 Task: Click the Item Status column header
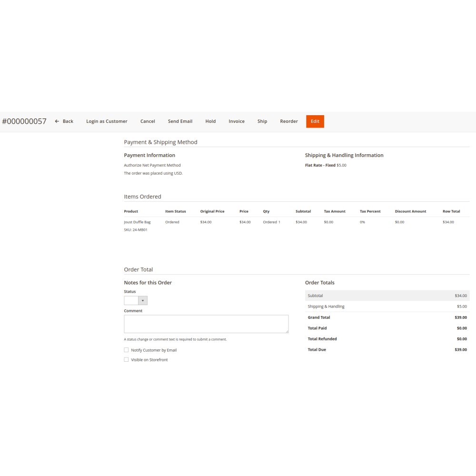[x=176, y=211]
